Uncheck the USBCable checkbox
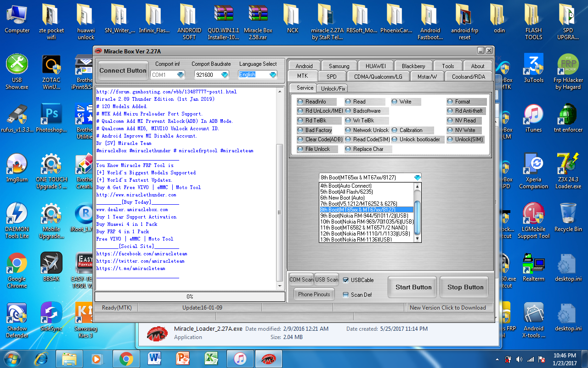 click(345, 280)
